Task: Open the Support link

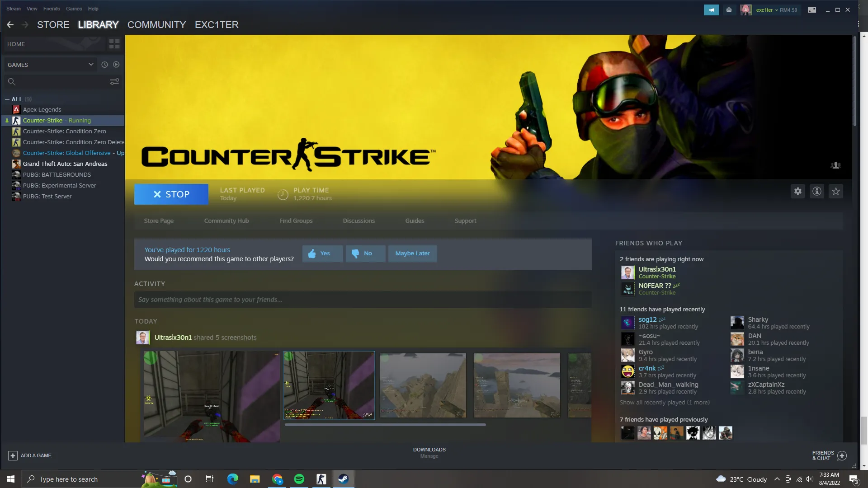Action: click(x=466, y=221)
